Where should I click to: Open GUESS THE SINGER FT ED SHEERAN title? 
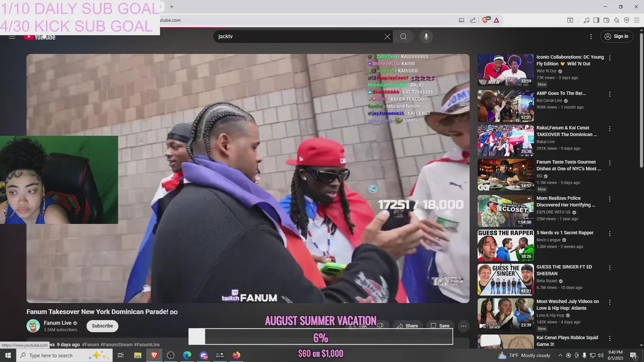(x=564, y=270)
